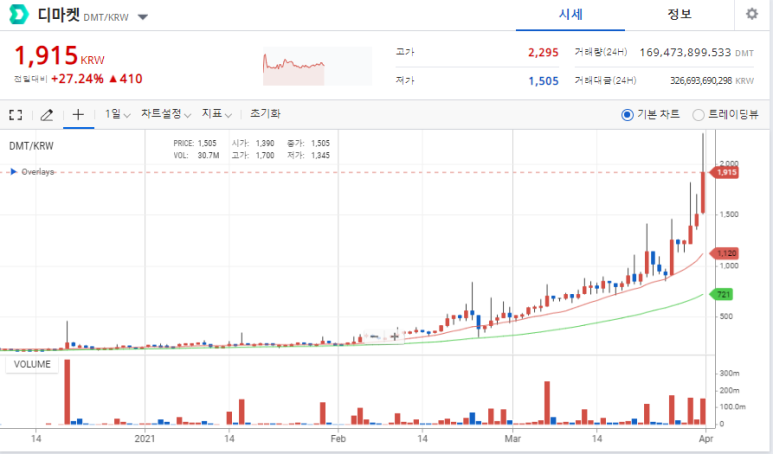Screen dimensions: 773x454
Task: Click the 디마켓 coin name
Action: pyautogui.click(x=58, y=14)
